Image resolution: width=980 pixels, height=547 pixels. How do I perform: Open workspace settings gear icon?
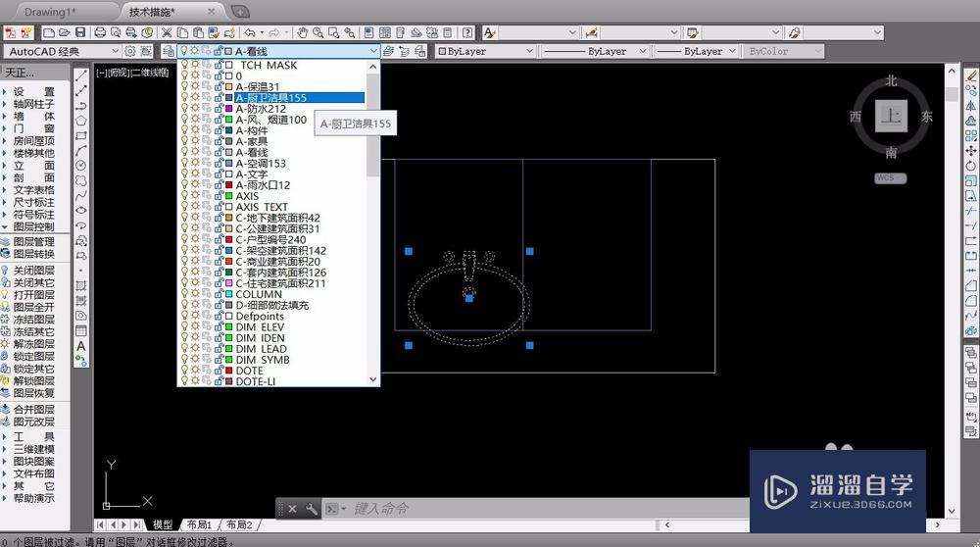(130, 51)
